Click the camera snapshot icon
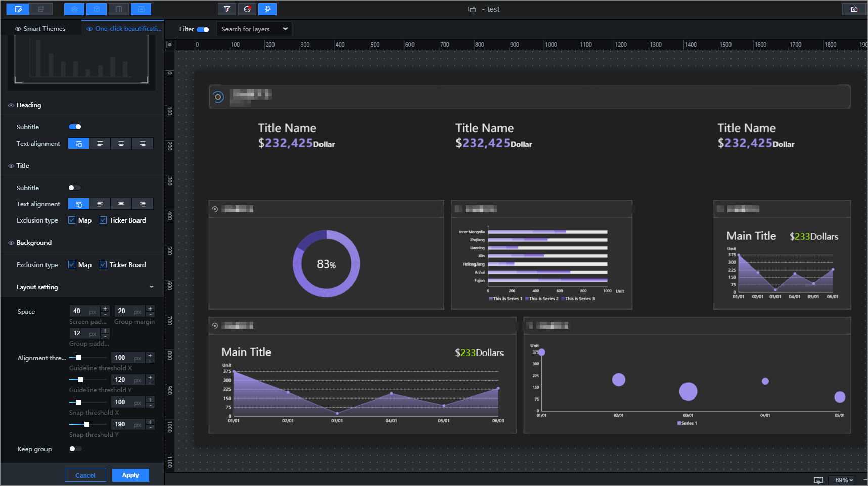This screenshot has width=868, height=486. (854, 9)
